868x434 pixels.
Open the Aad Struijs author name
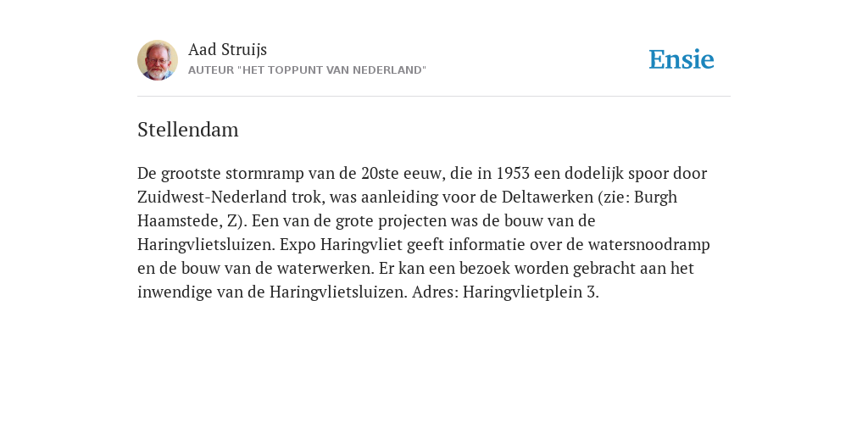227,49
